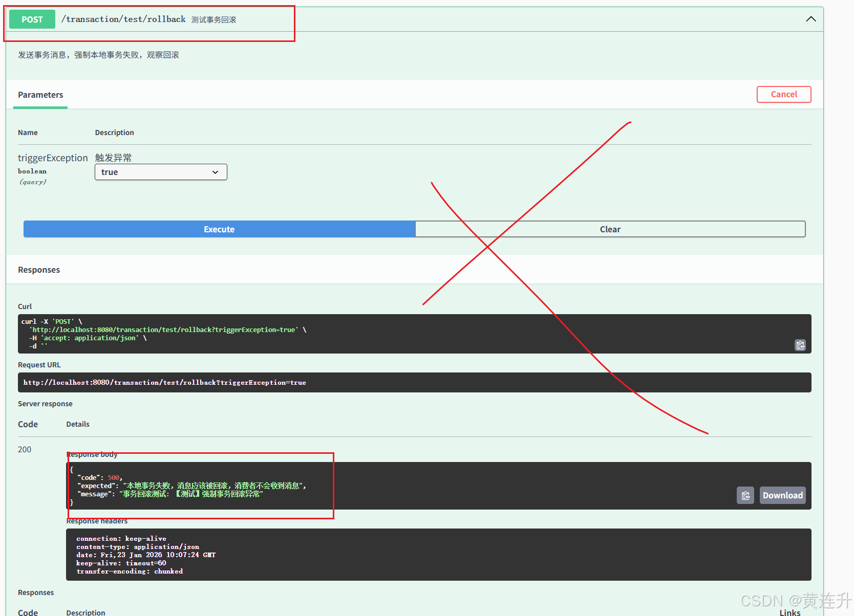Open the triggerException true dropdown

point(161,172)
